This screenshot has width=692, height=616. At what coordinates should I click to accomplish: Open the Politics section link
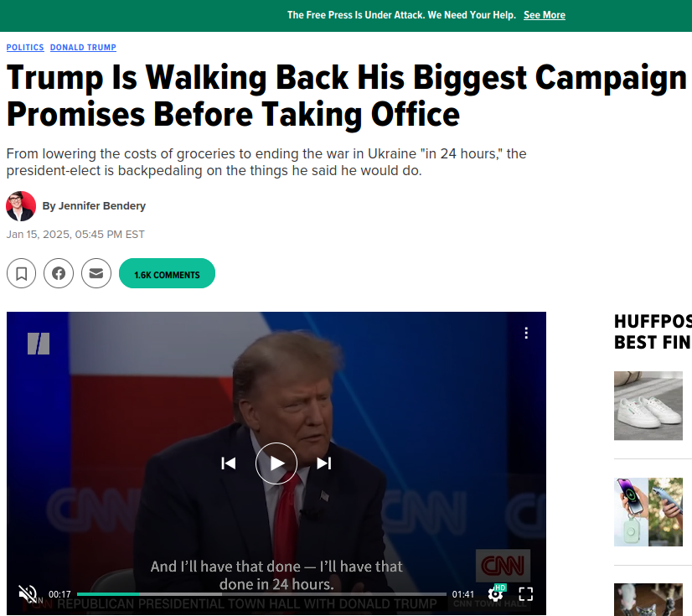[x=25, y=47]
